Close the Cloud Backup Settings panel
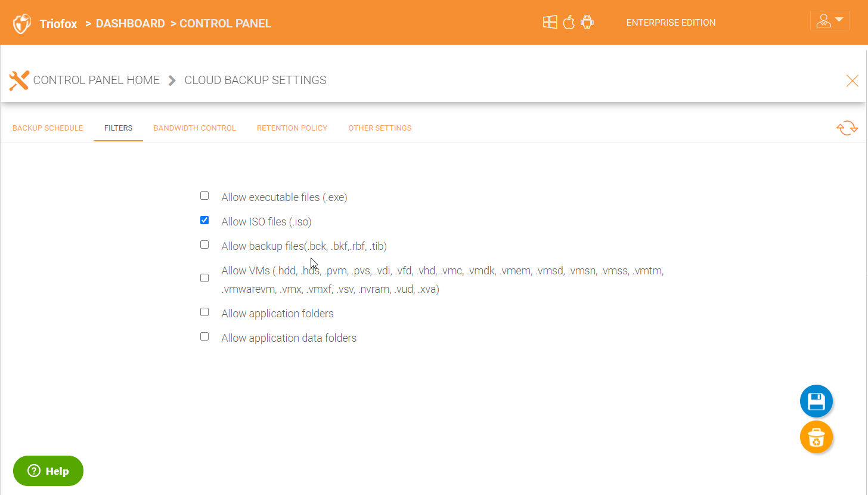 coord(852,81)
